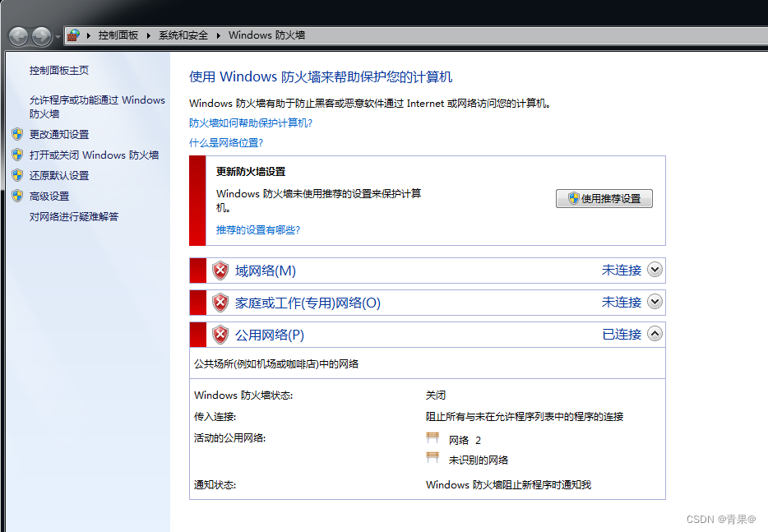Click bench icon beside 未识别的网络

433,457
